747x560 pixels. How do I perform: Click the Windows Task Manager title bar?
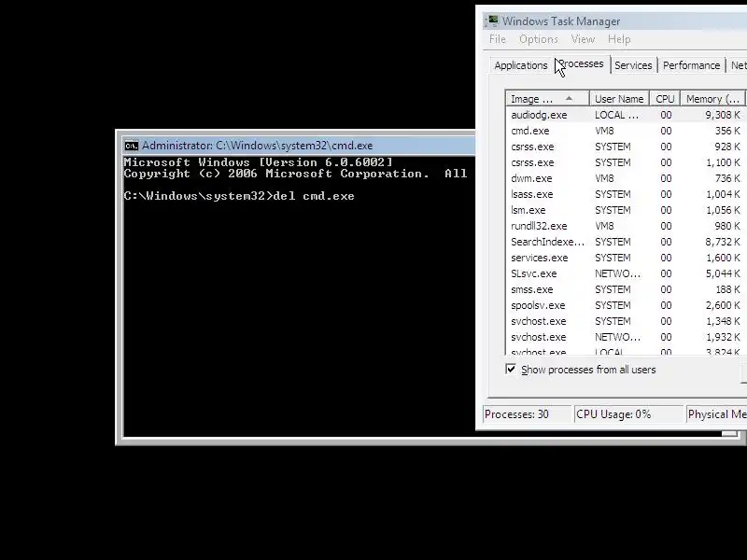[614, 21]
